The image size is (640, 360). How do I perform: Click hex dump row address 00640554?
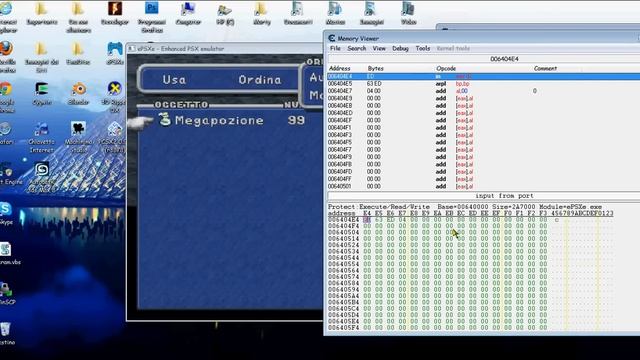coord(344,264)
